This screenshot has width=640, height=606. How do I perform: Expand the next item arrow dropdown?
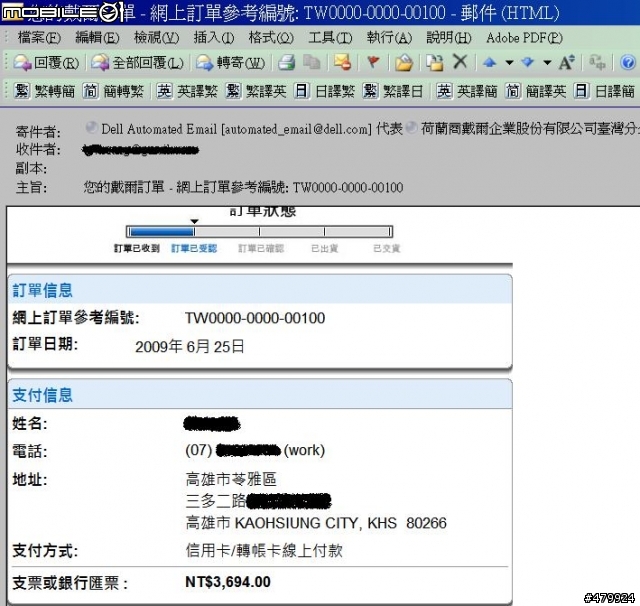point(548,62)
